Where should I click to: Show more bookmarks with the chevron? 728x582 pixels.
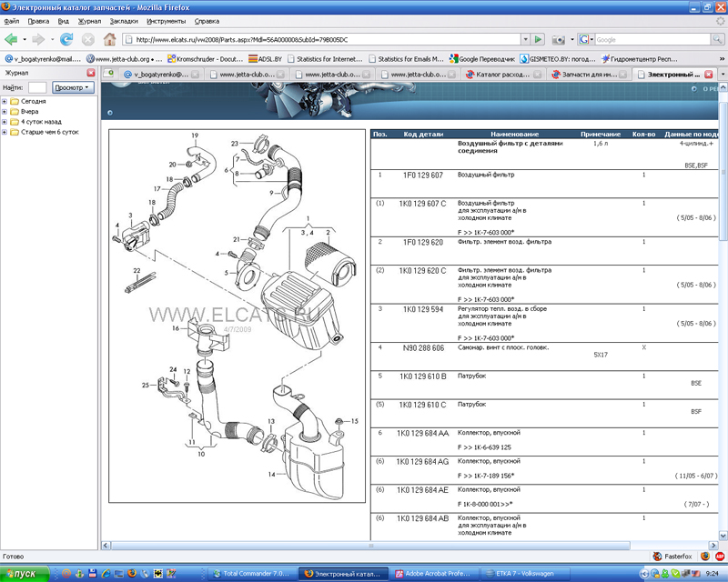pos(722,59)
